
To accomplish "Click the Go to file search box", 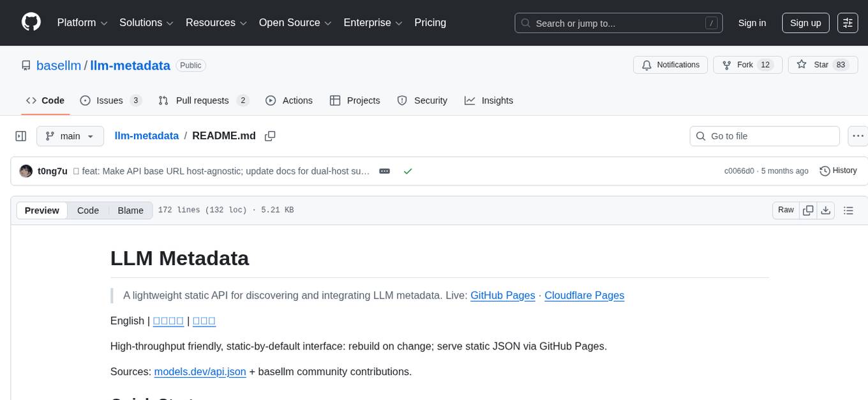I will click(x=764, y=135).
